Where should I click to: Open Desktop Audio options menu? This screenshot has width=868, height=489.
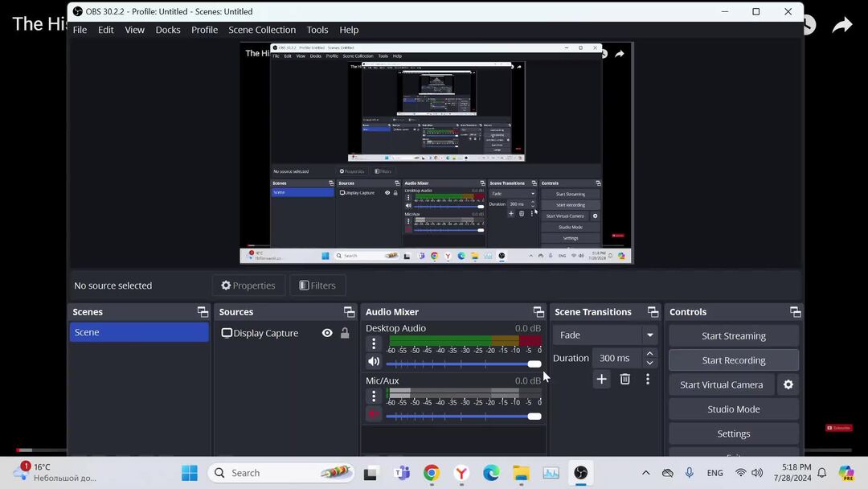point(374,344)
